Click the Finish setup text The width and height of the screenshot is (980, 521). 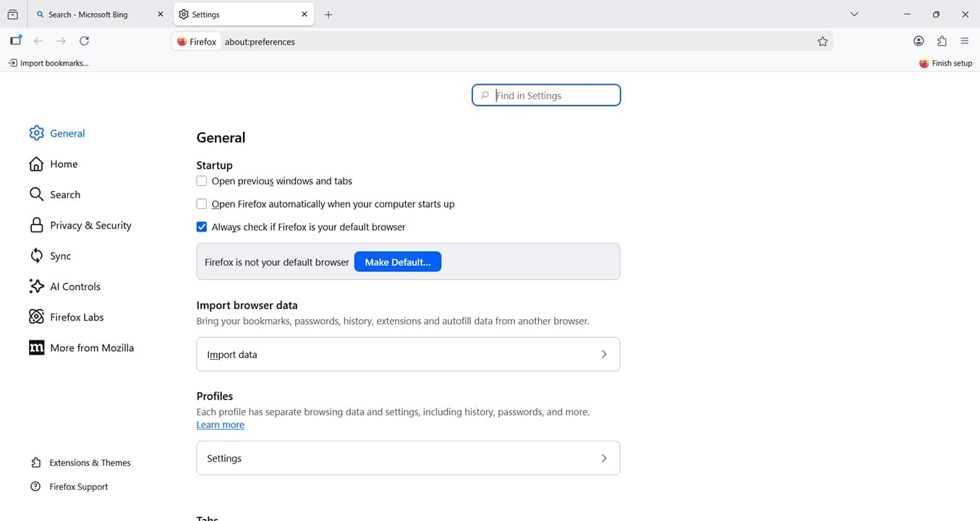[952, 64]
